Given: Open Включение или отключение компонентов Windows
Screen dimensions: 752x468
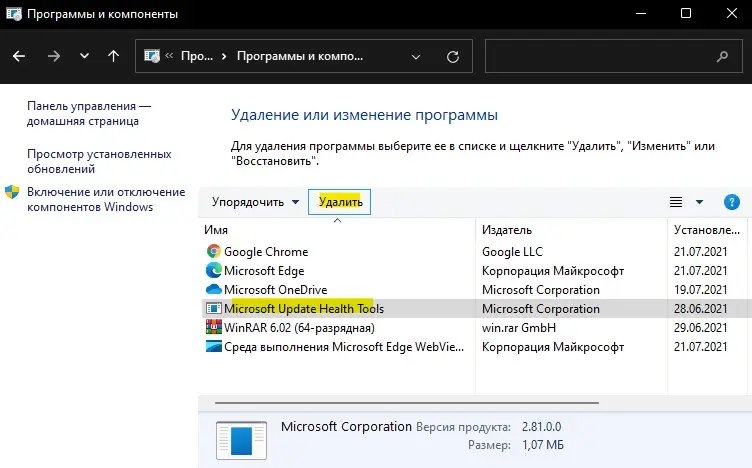Looking at the screenshot, I should pyautogui.click(x=105, y=199).
